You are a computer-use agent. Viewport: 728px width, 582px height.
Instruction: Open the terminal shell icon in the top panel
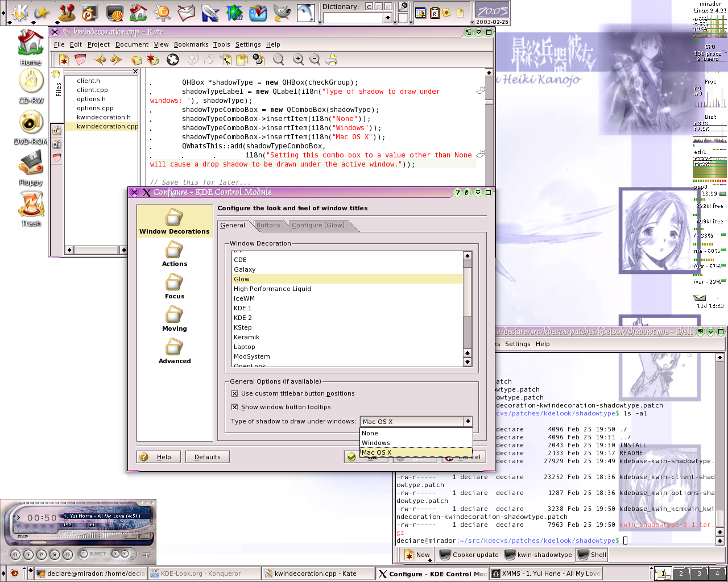[x=114, y=13]
